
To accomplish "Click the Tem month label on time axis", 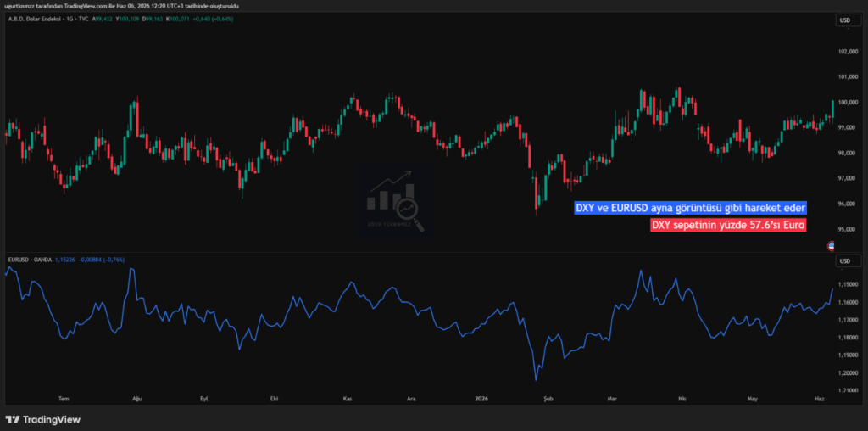I will pyautogui.click(x=63, y=398).
